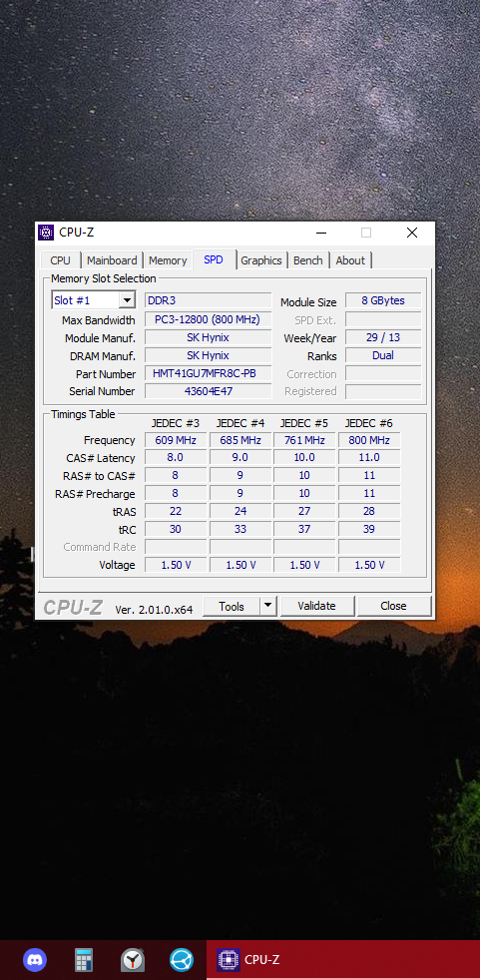Click the 800 MHz frequency cell
Image resolution: width=480 pixels, height=980 pixels.
click(369, 440)
